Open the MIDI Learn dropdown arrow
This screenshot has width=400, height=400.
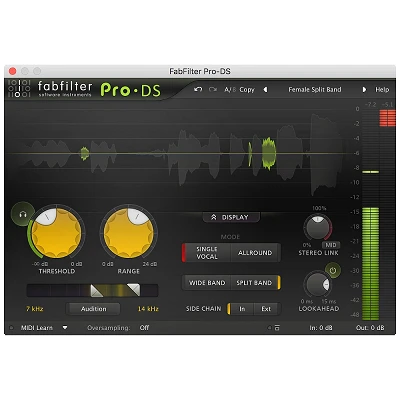(x=65, y=328)
